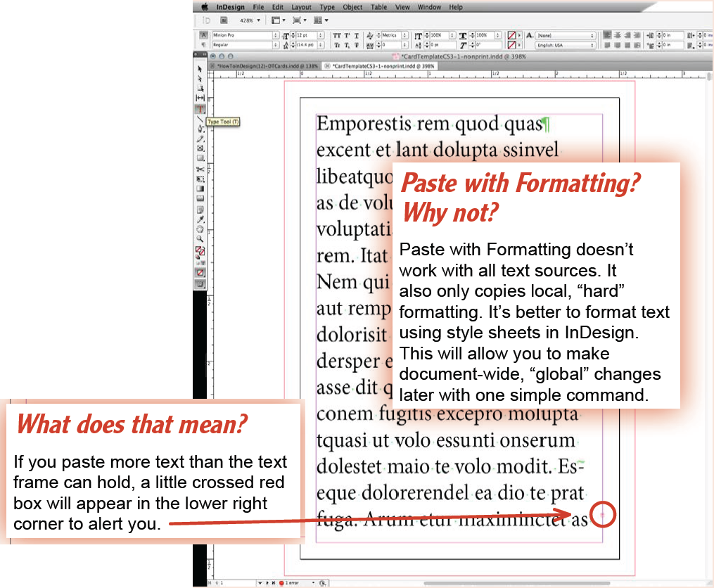
Task: Click the red overset text box indicator
Action: [601, 516]
